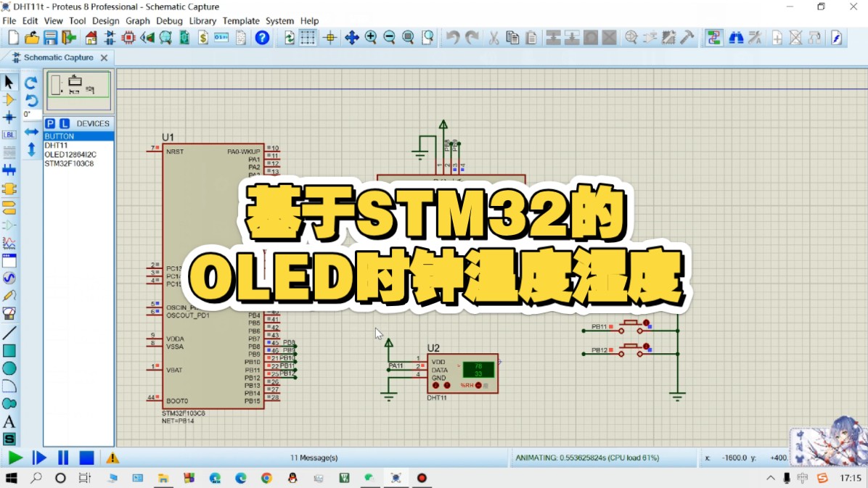This screenshot has width=868, height=488.
Task: Switch to the Schematic Capture tab
Action: [58, 57]
